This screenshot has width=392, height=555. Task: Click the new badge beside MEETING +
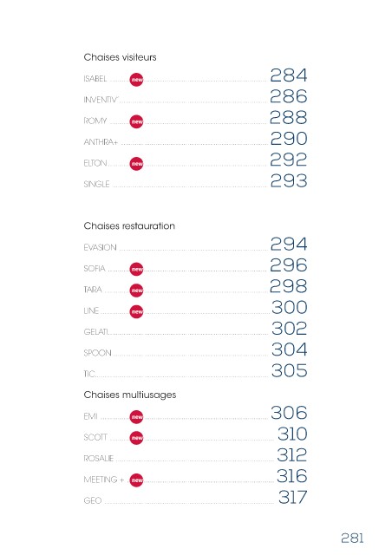click(x=136, y=480)
